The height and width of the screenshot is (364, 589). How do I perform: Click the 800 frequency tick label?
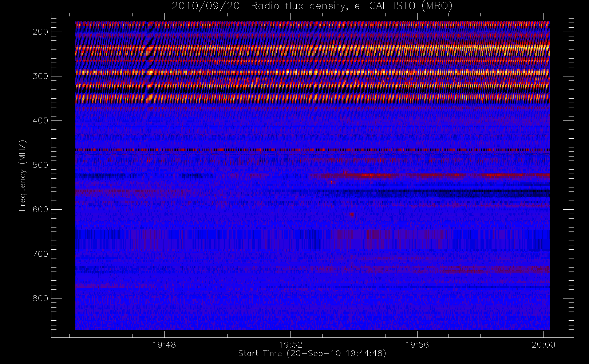(x=40, y=298)
